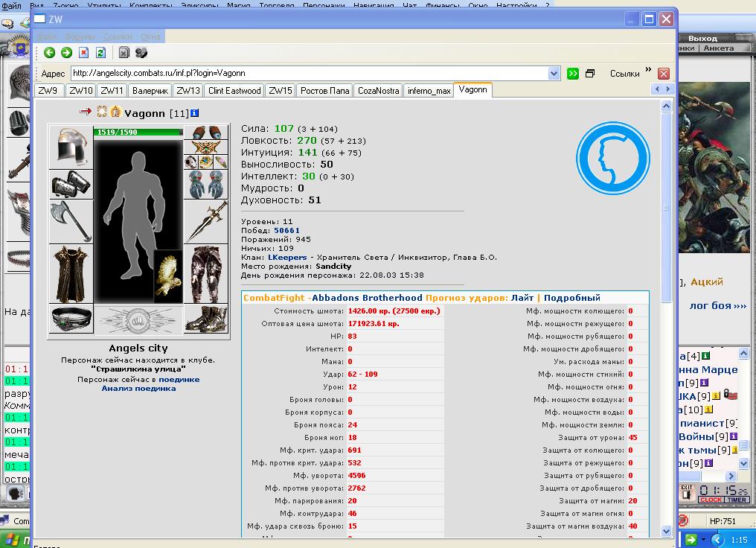Go forward with green right arrow
The height and width of the screenshot is (548, 756).
[66, 53]
